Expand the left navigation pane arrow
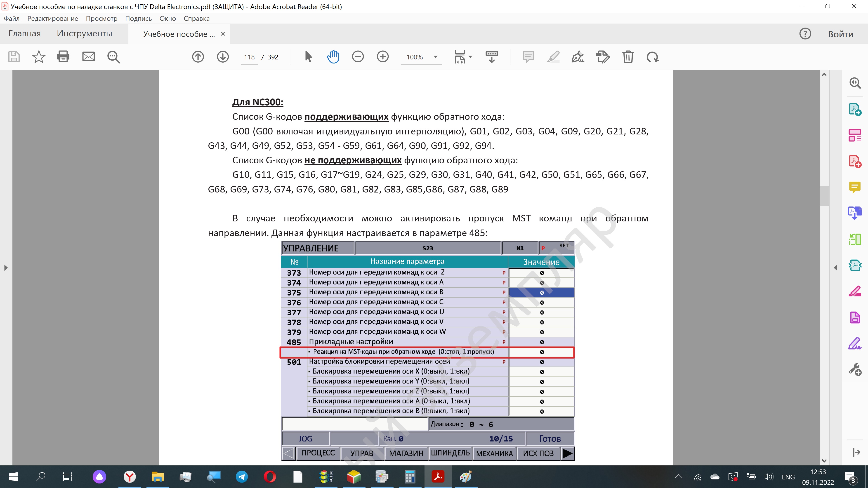Screen dimensions: 868x488 coord(6,268)
